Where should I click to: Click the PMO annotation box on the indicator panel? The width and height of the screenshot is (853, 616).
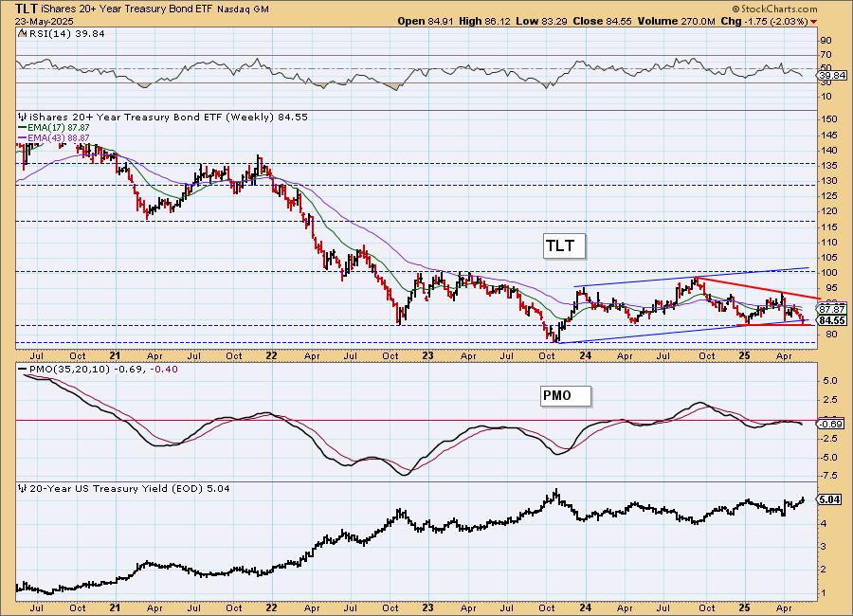566,395
